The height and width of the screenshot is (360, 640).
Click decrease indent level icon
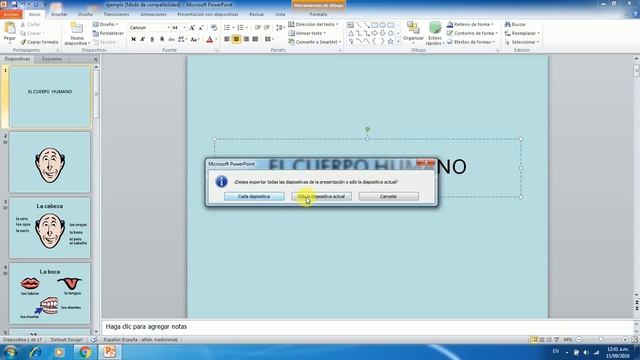258,27
